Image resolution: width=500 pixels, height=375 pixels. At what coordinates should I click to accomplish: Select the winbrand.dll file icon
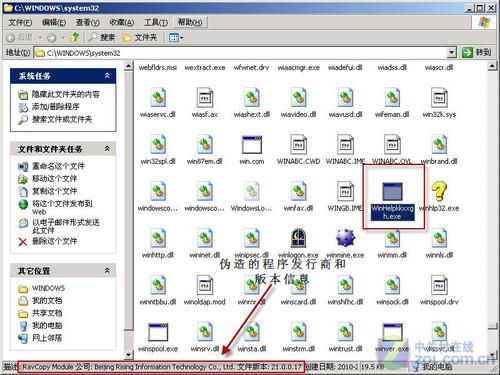(x=439, y=144)
